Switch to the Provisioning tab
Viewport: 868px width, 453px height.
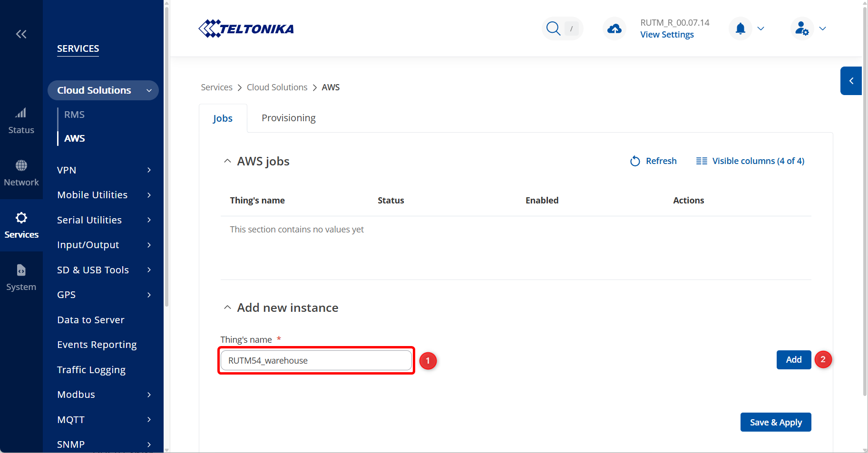click(288, 118)
